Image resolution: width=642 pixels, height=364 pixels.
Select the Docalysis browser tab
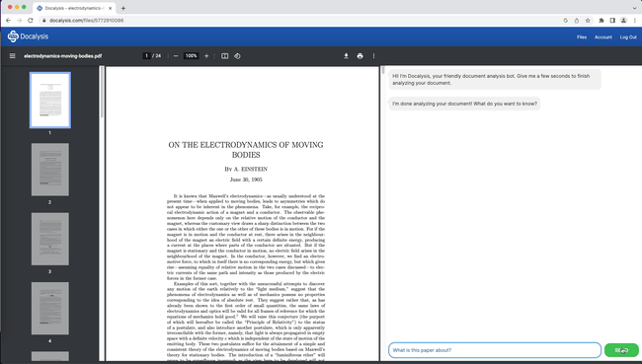coord(74,8)
